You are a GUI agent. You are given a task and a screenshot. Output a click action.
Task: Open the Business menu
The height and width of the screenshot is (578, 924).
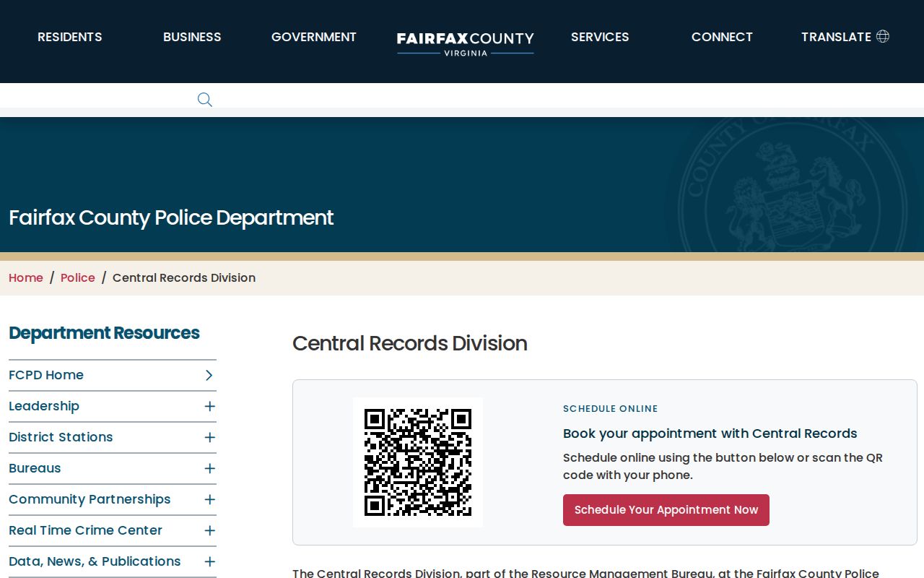[192, 37]
